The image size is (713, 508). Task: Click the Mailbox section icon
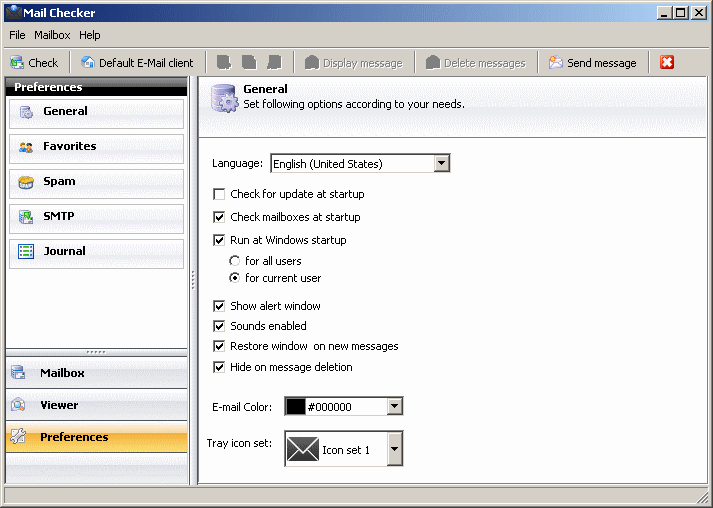click(x=18, y=372)
